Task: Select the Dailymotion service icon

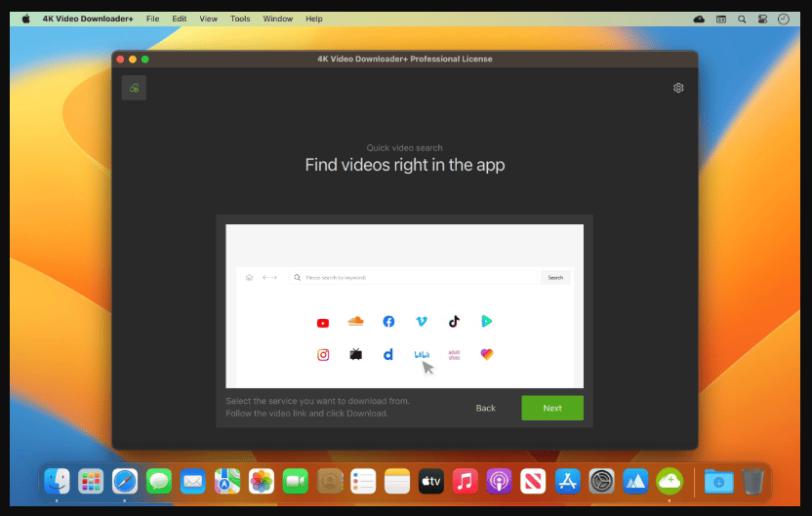Action: 387,354
